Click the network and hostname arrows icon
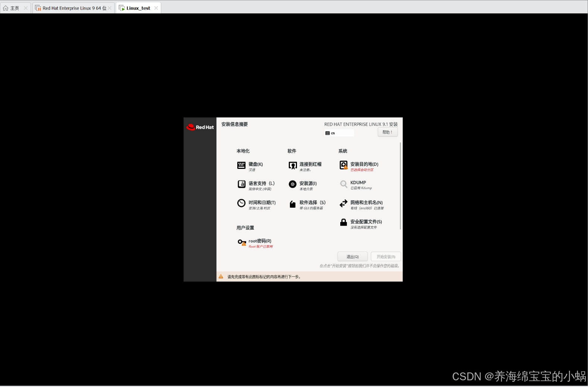The height and width of the screenshot is (387, 588). coord(344,203)
